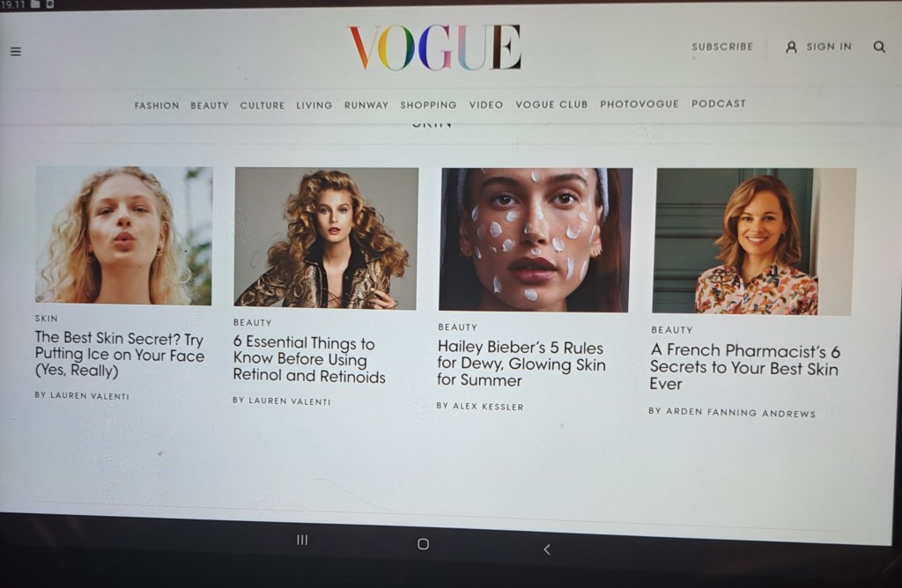902x588 pixels.
Task: Open the Fashion menu item
Action: [x=157, y=106]
